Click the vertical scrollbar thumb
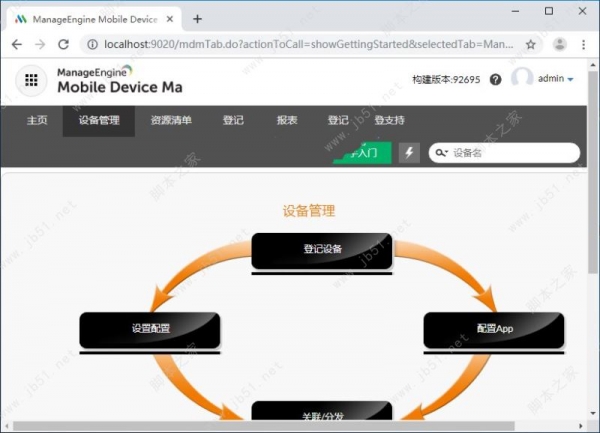This screenshot has height=433, width=600. click(593, 172)
